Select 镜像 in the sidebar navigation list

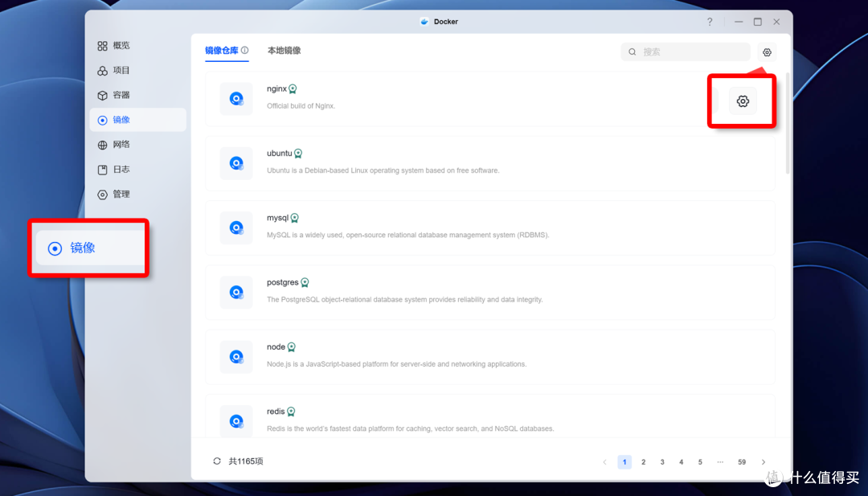tap(137, 120)
